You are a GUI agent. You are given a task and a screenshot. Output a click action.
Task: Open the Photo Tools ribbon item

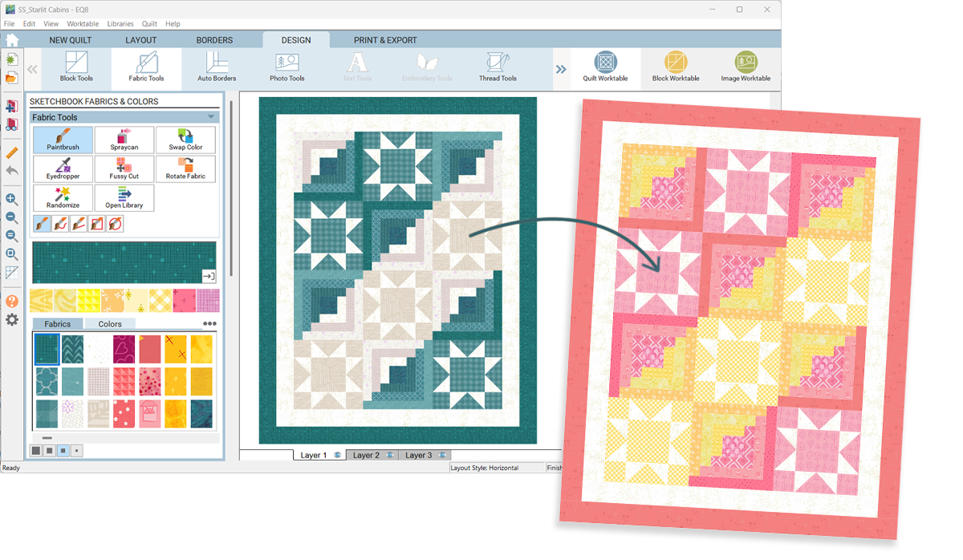(x=286, y=67)
